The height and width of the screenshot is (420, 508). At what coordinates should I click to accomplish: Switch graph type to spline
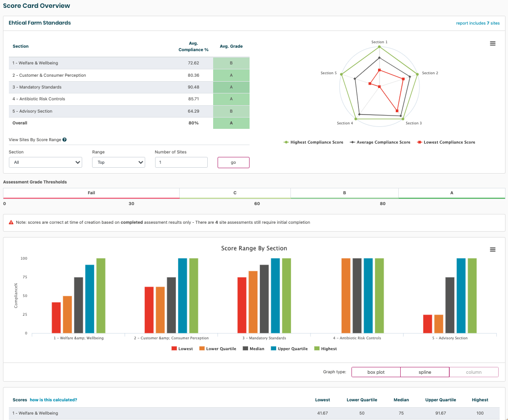[424, 372]
